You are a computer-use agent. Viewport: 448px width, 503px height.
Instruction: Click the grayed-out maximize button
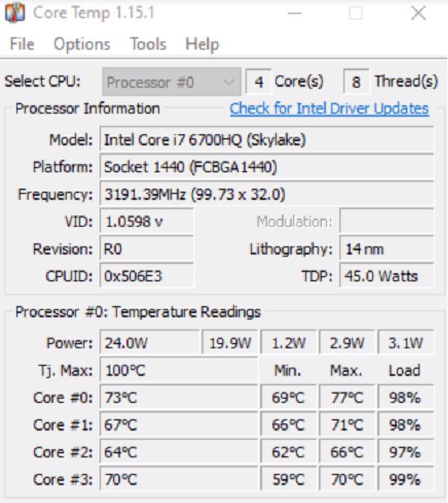tap(355, 13)
